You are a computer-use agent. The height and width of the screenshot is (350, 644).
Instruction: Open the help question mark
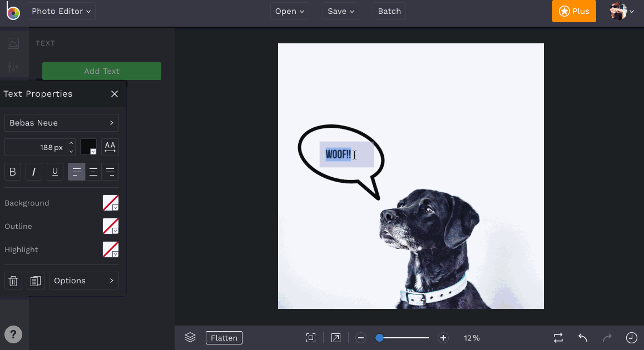(x=13, y=334)
